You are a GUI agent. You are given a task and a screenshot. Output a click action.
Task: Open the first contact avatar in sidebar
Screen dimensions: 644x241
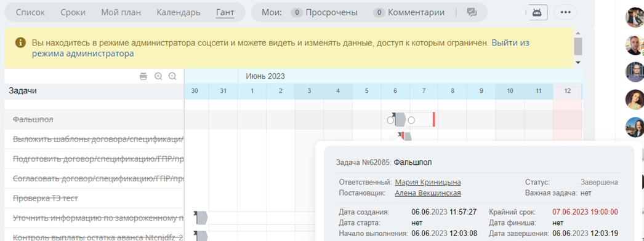[x=635, y=18]
